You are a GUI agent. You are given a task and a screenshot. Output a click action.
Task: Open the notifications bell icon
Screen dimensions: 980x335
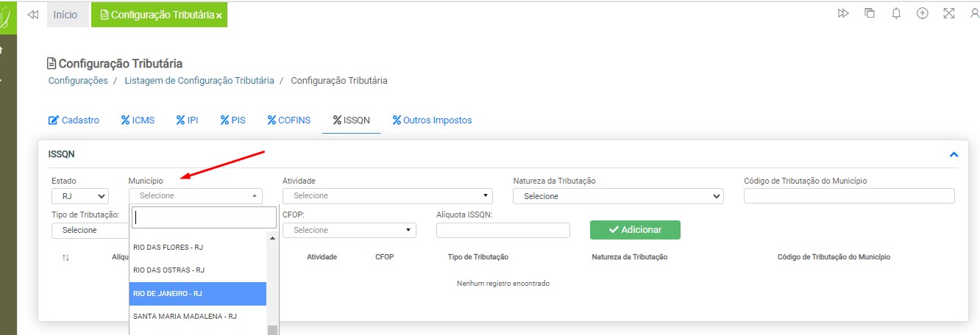(895, 14)
